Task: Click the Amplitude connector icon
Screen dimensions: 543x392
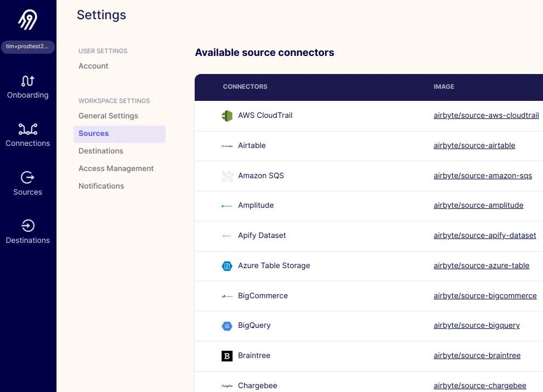Action: [227, 206]
